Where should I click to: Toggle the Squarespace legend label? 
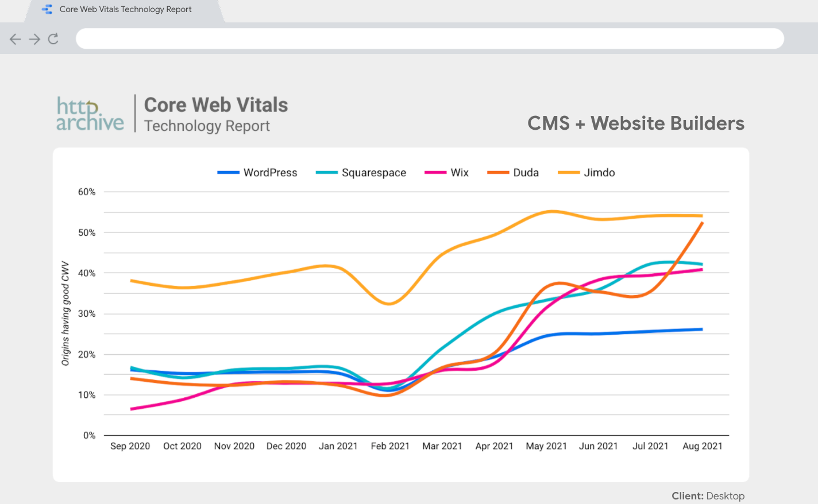[374, 173]
